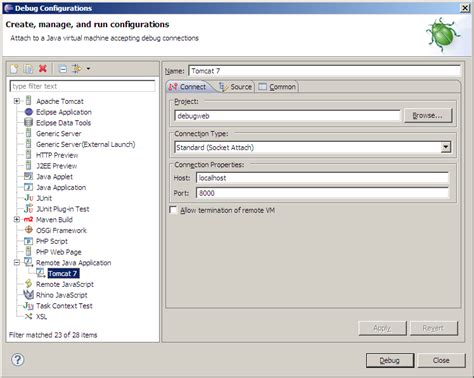
Task: Click the Maven Build m2 icon
Action: (x=28, y=219)
